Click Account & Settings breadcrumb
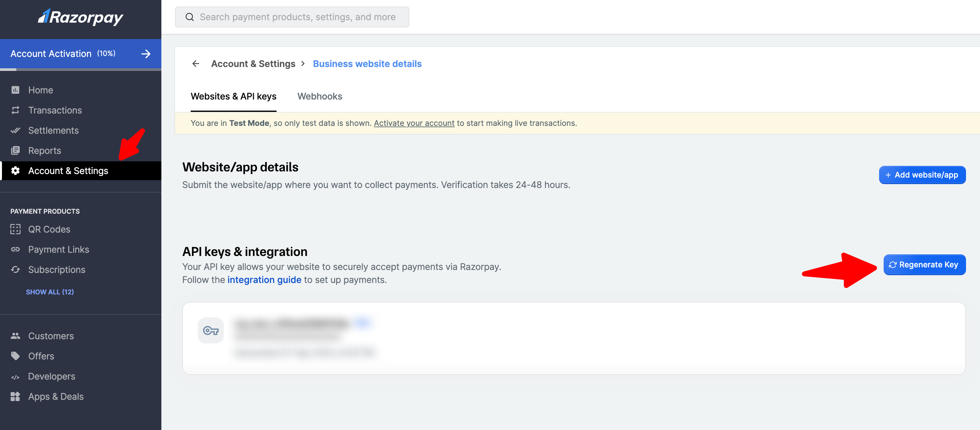The height and width of the screenshot is (430, 980). tap(253, 64)
